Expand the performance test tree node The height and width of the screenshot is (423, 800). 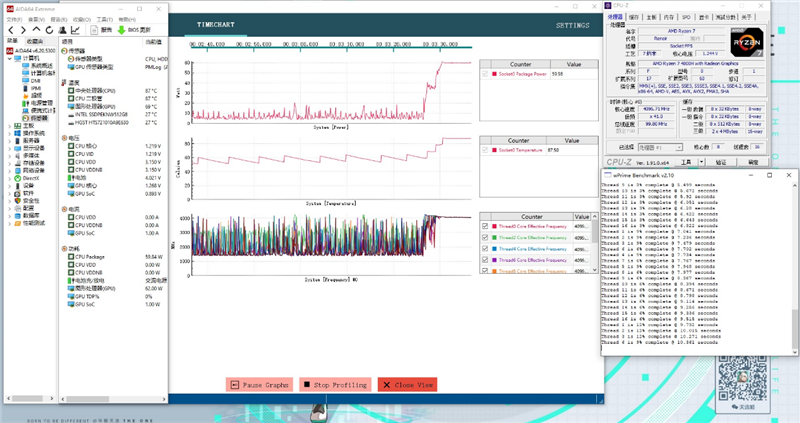tap(9, 223)
